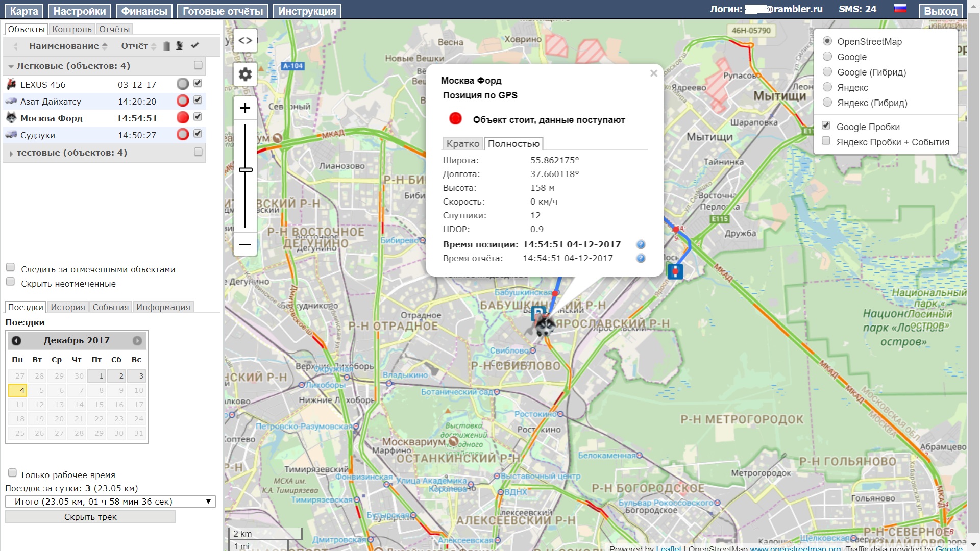Click the husky marker on the map
This screenshot has width=980, height=551.
(x=544, y=325)
